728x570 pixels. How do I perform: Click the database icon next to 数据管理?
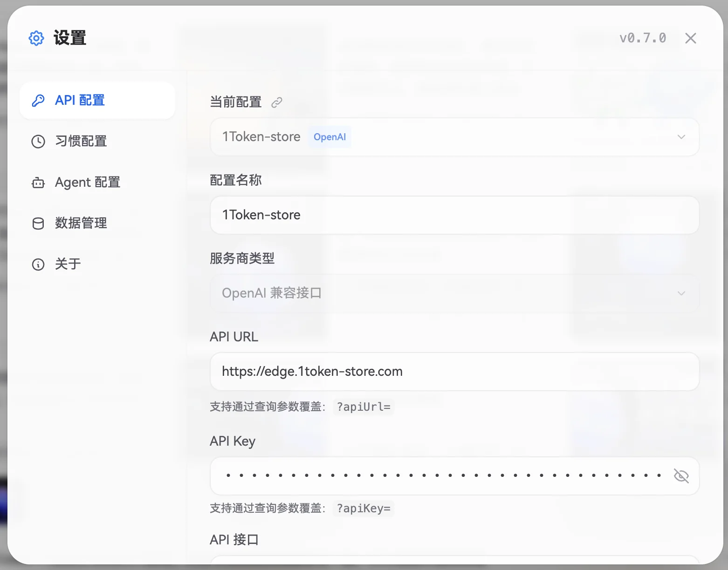pyautogui.click(x=38, y=224)
